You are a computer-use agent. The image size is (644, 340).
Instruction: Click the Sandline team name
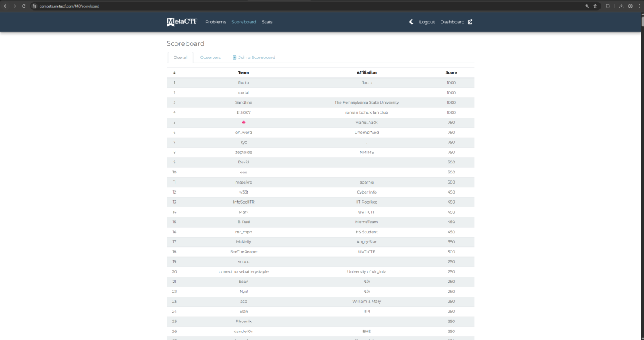tap(243, 102)
